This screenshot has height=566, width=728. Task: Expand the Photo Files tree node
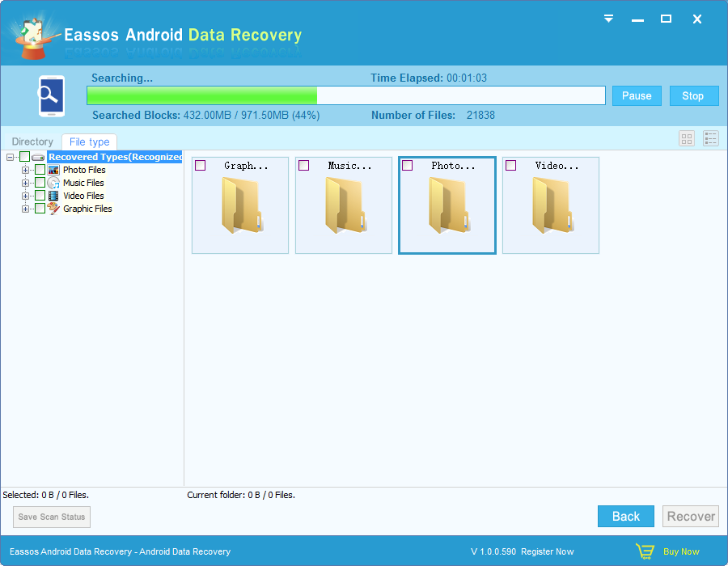click(x=25, y=171)
